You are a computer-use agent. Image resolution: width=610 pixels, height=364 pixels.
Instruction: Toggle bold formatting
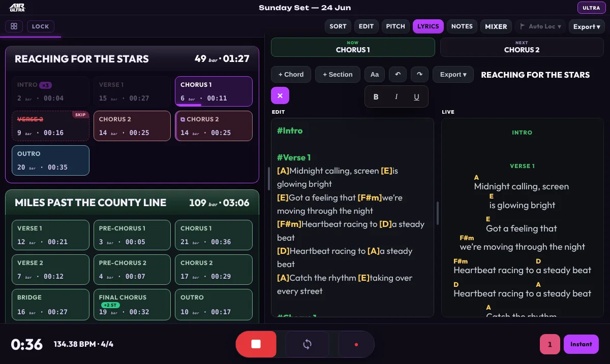pos(376,96)
